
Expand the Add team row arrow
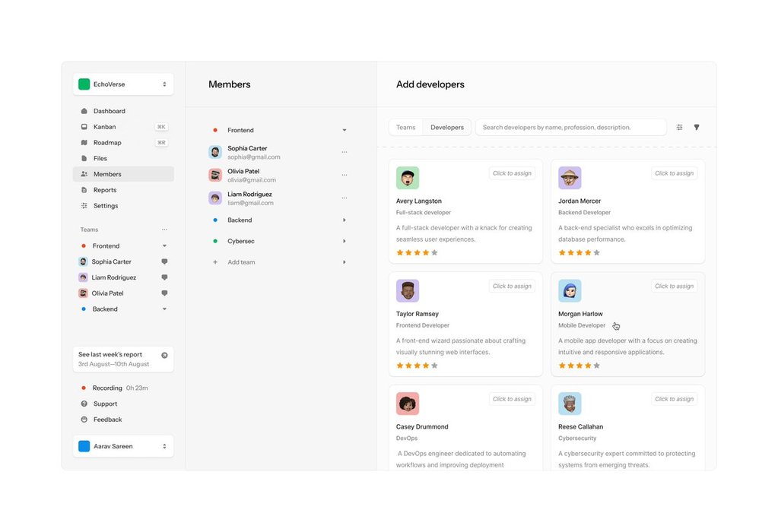point(345,262)
